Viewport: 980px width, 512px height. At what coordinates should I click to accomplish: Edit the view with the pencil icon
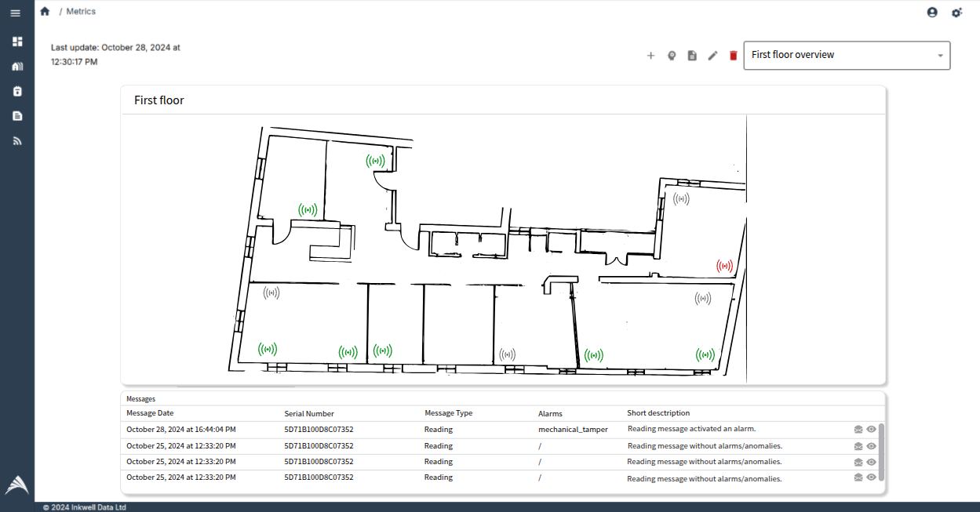712,55
